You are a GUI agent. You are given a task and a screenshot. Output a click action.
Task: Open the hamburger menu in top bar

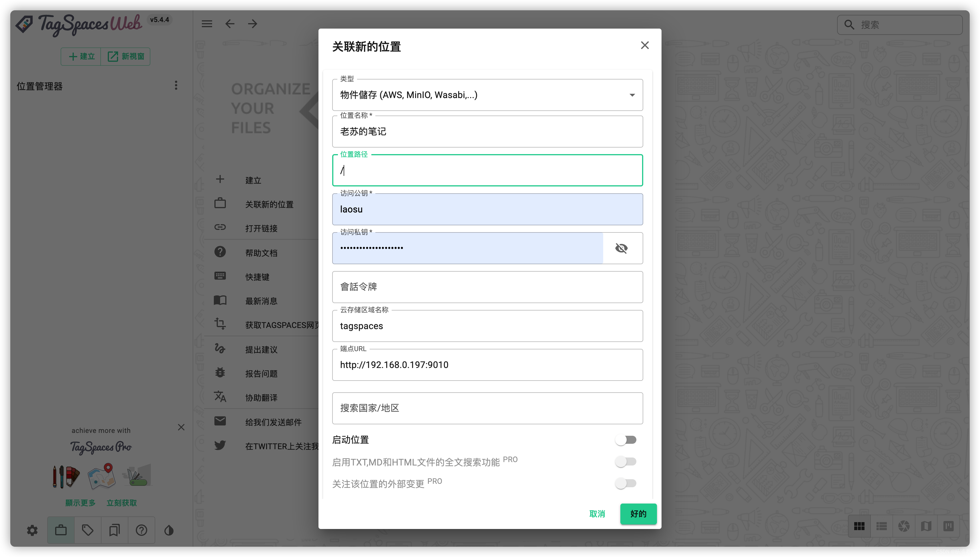point(207,24)
